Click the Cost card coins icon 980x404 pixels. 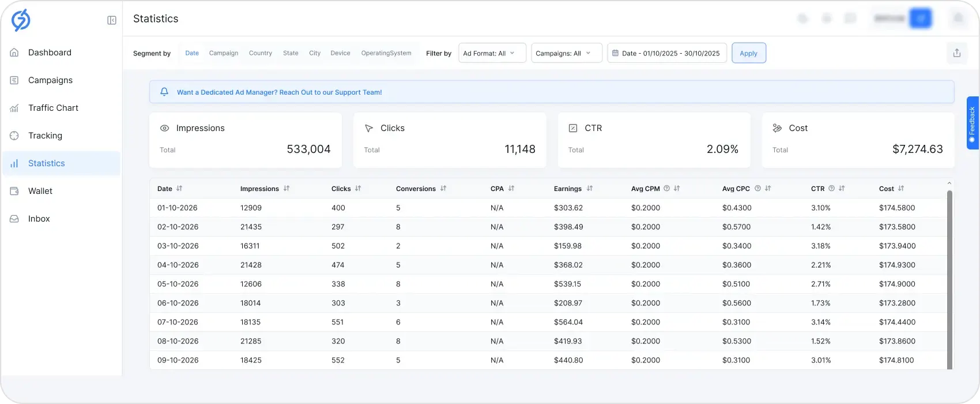[x=777, y=128]
